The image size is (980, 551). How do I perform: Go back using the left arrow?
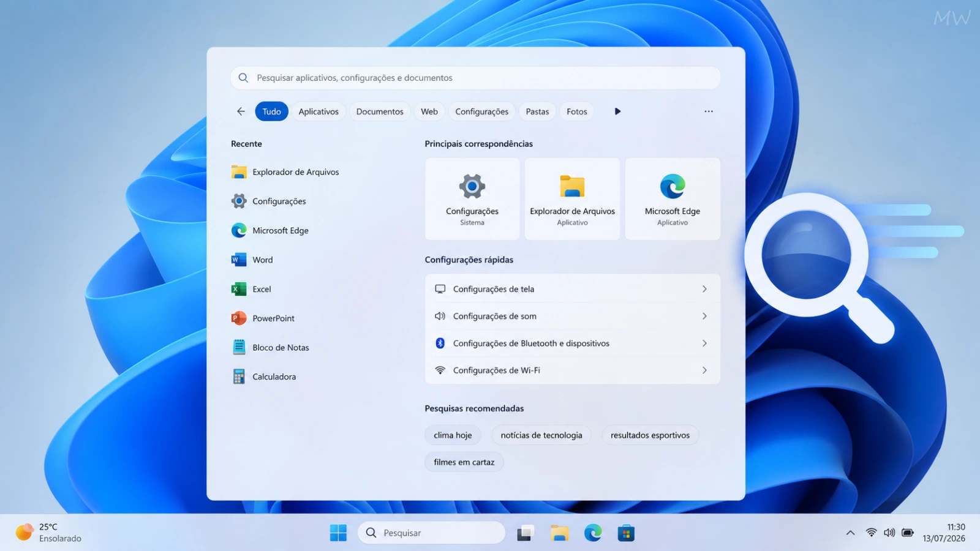(241, 111)
